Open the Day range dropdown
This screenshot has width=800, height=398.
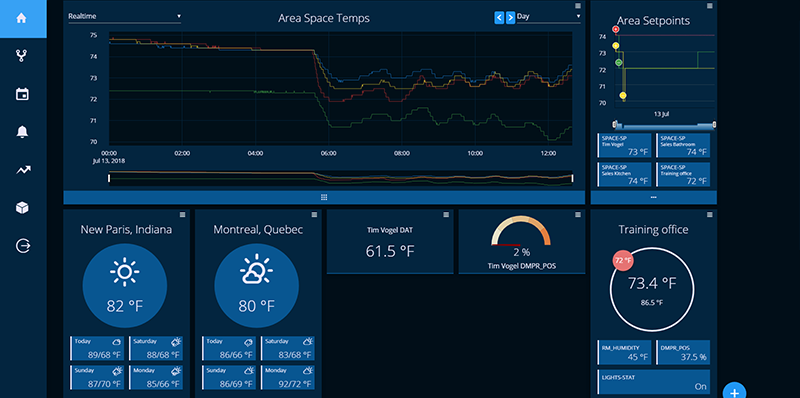coord(548,16)
